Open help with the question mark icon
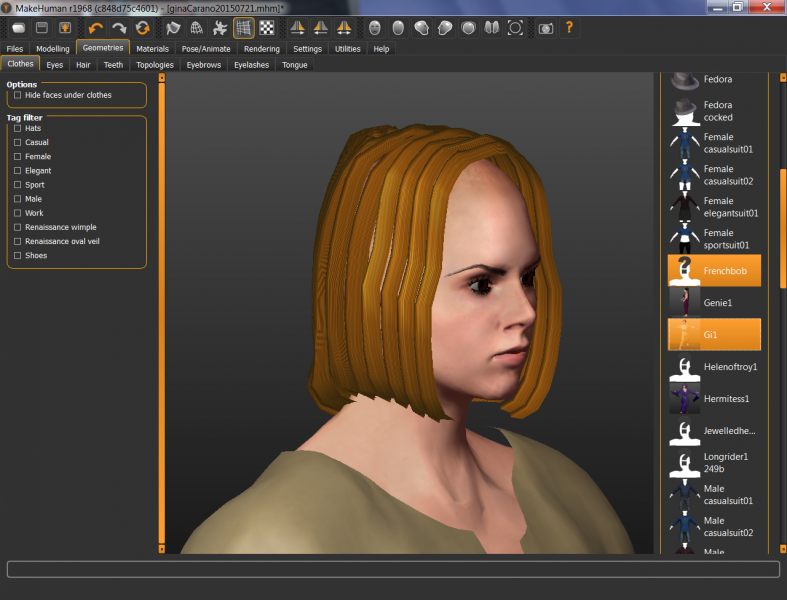 (x=570, y=28)
